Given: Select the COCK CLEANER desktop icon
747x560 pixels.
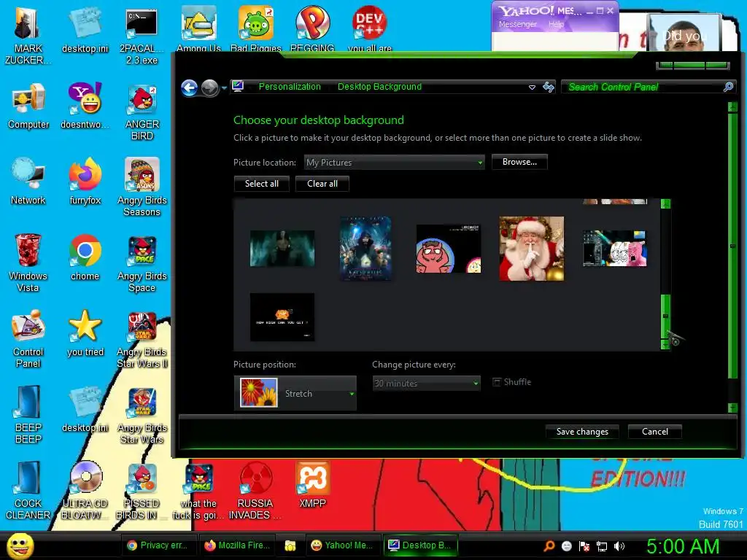Looking at the screenshot, I should click(x=28, y=491).
